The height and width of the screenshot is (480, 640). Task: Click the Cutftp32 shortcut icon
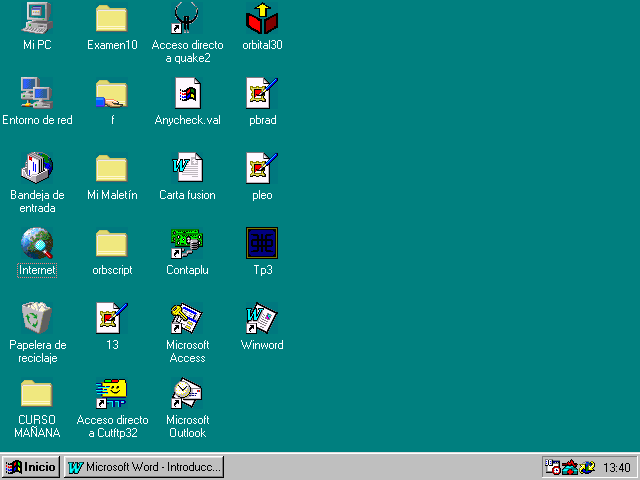(112, 393)
